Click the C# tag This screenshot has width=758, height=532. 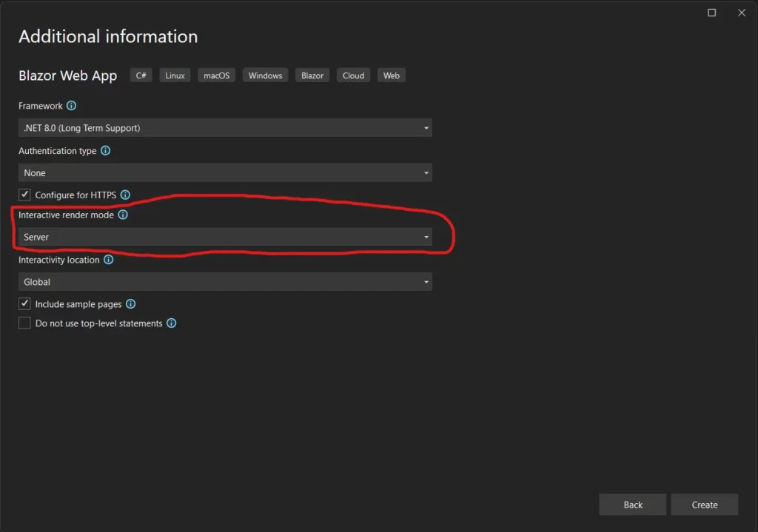point(141,75)
